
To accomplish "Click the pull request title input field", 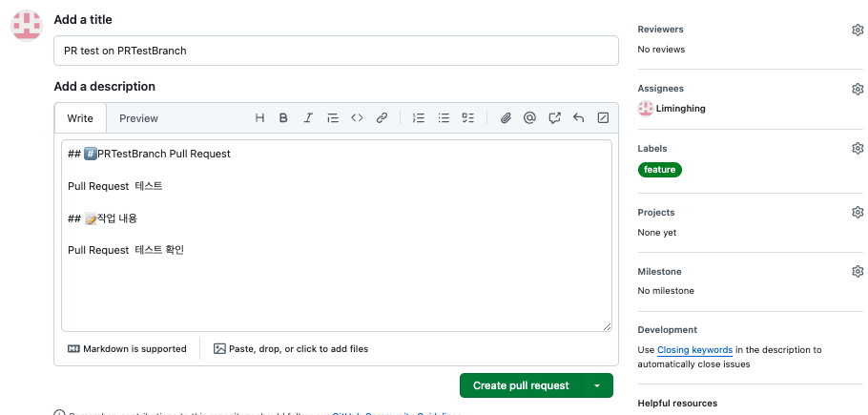I will [336, 51].
